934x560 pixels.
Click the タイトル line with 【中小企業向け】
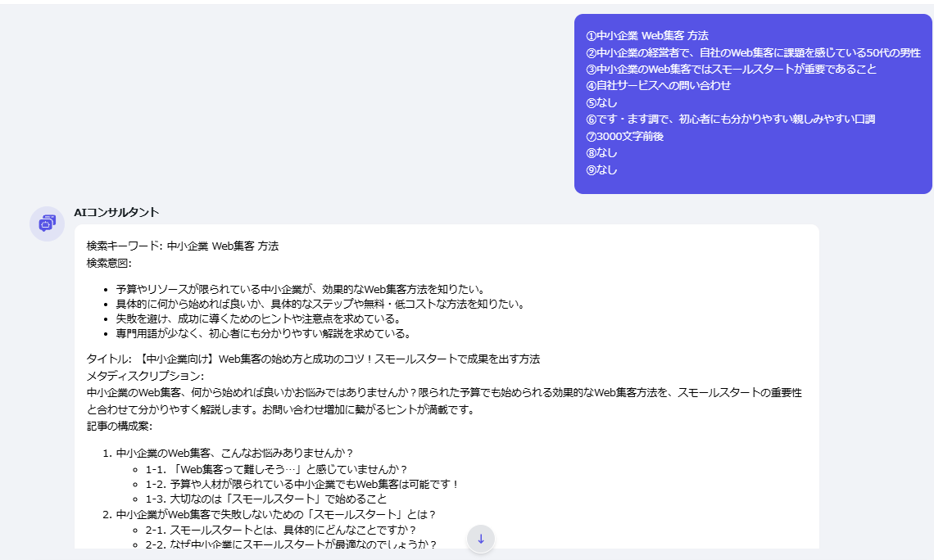coord(313,359)
